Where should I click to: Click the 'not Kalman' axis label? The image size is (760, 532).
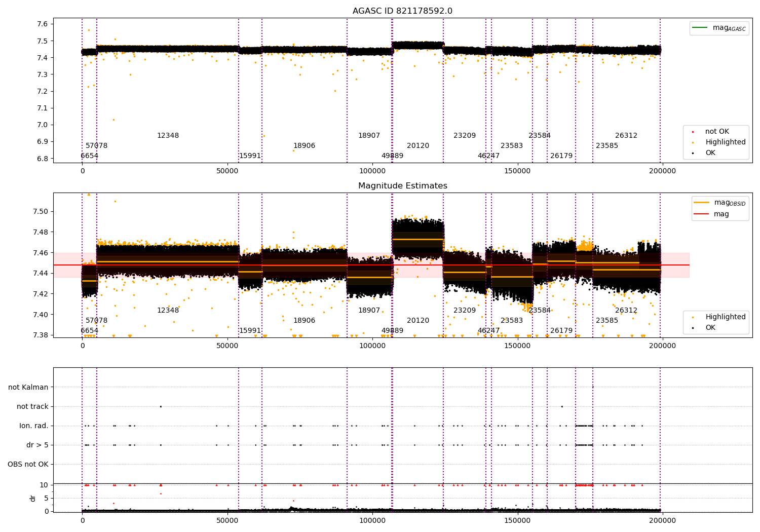coord(28,387)
